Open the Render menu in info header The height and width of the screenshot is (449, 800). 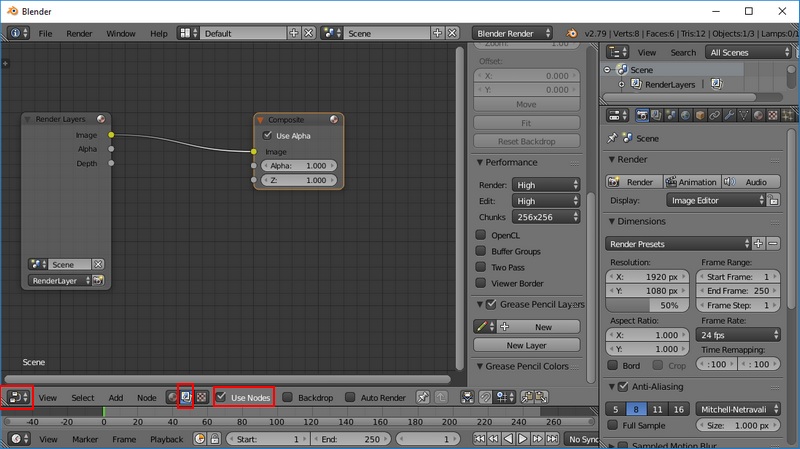(79, 33)
